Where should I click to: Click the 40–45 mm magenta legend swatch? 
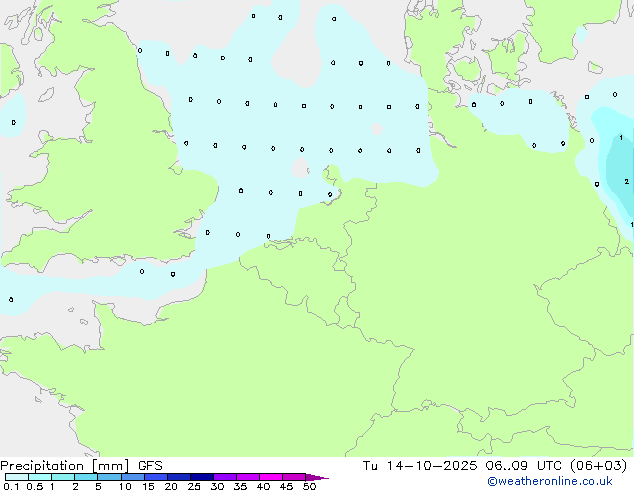(271, 477)
